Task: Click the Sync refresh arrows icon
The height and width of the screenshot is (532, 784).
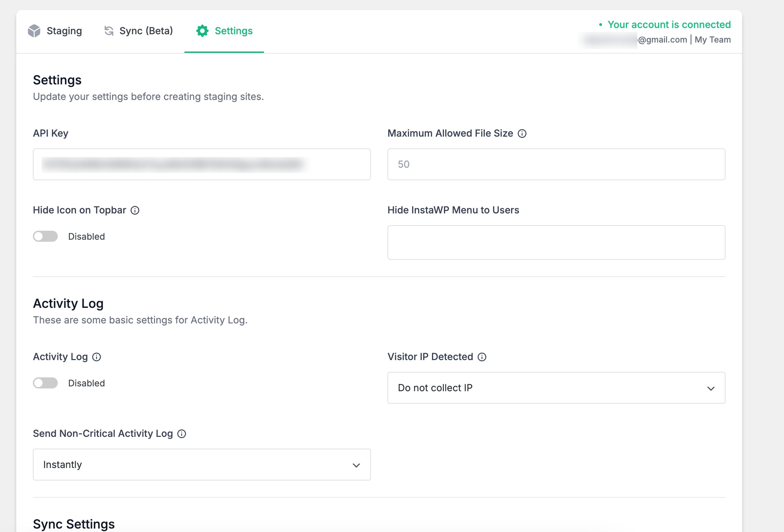Action: (109, 31)
